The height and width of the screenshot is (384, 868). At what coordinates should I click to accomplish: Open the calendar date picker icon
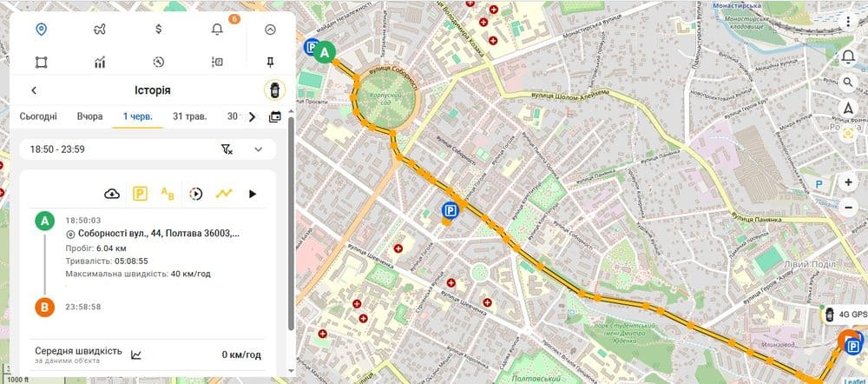(274, 117)
